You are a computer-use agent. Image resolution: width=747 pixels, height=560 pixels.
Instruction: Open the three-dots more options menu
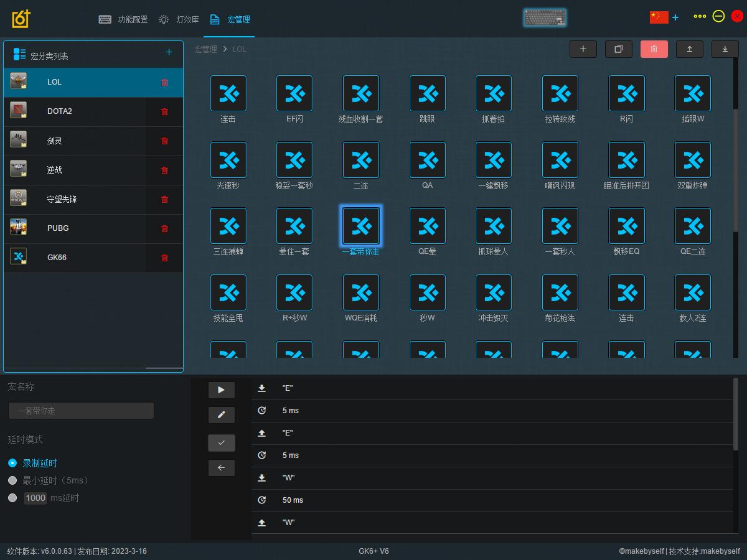coord(700,17)
